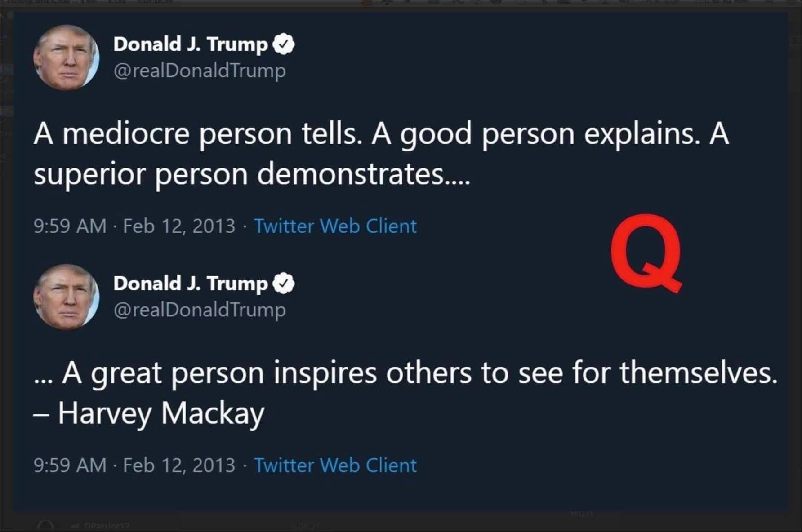Screen dimensions: 802x532
Task: Open Twitter Web Client link under 'superior person demonstrates' tweet
Action: (335, 226)
